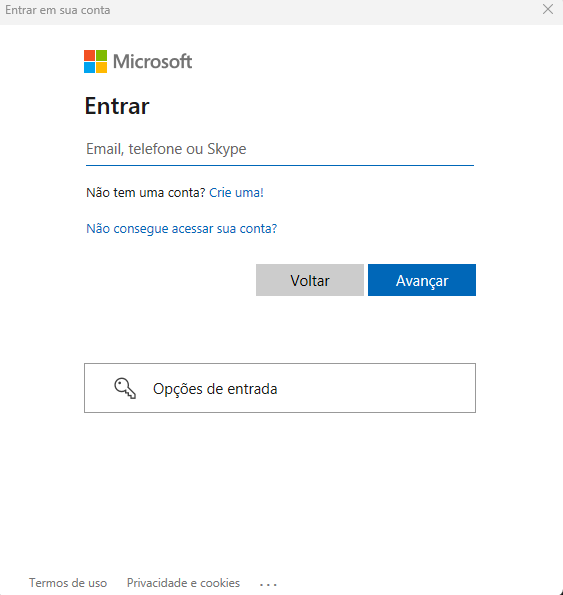563x595 pixels.
Task: Open the Privacidade e cookies link
Action: [183, 583]
